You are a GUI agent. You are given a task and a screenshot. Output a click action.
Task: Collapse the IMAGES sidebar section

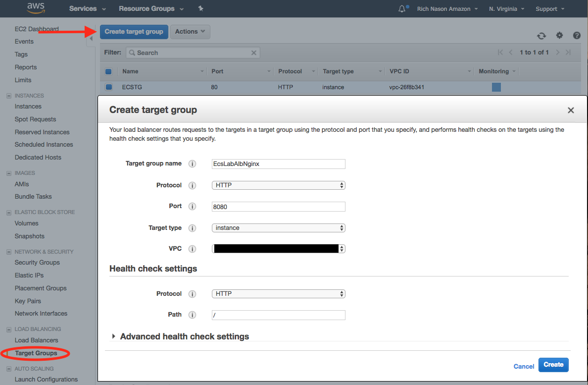[x=8, y=173]
